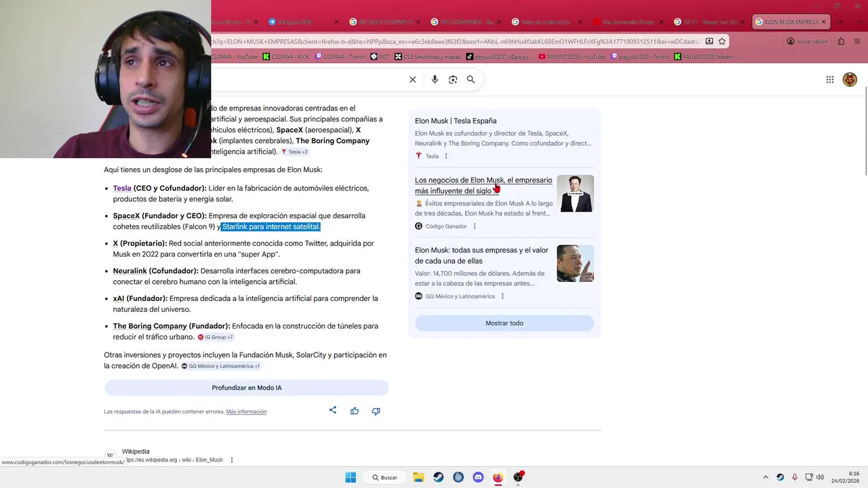
Task: Launch File Explorer from the taskbar
Action: click(x=418, y=477)
